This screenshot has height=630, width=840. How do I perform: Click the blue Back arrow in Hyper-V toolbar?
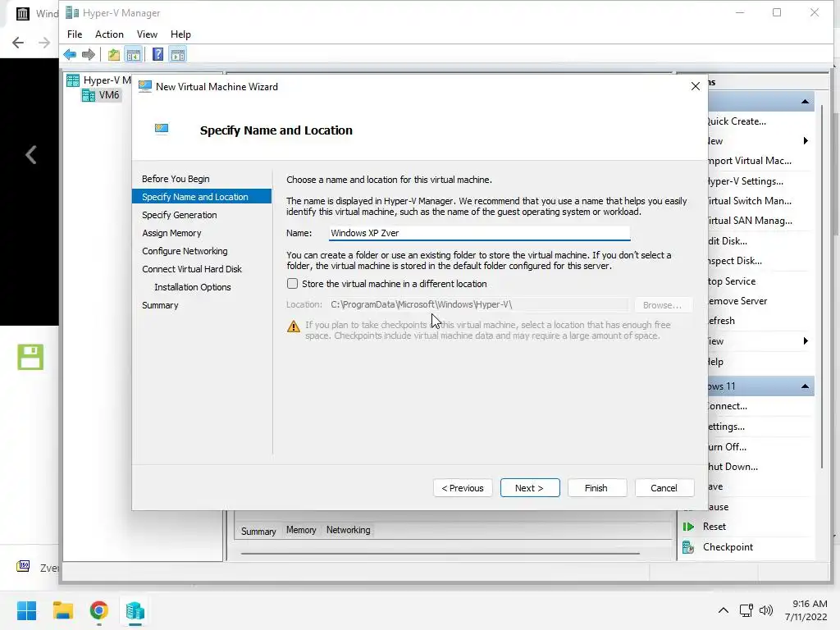(70, 55)
